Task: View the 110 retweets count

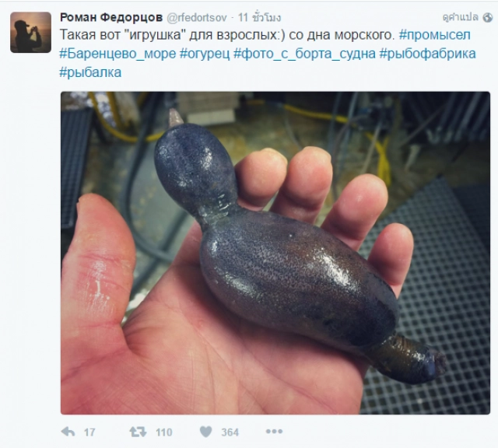Action: (x=164, y=432)
